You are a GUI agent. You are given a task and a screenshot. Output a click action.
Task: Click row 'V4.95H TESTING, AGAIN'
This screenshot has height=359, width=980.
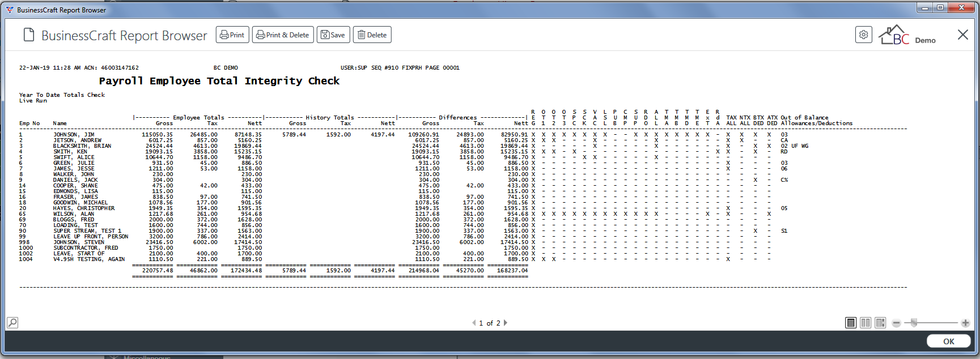(89, 259)
